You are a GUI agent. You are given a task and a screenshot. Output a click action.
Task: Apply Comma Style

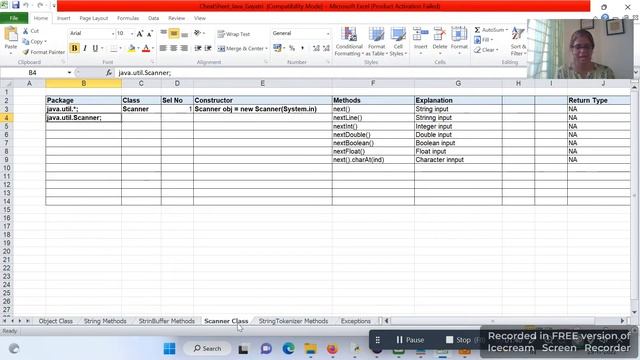tap(302, 49)
